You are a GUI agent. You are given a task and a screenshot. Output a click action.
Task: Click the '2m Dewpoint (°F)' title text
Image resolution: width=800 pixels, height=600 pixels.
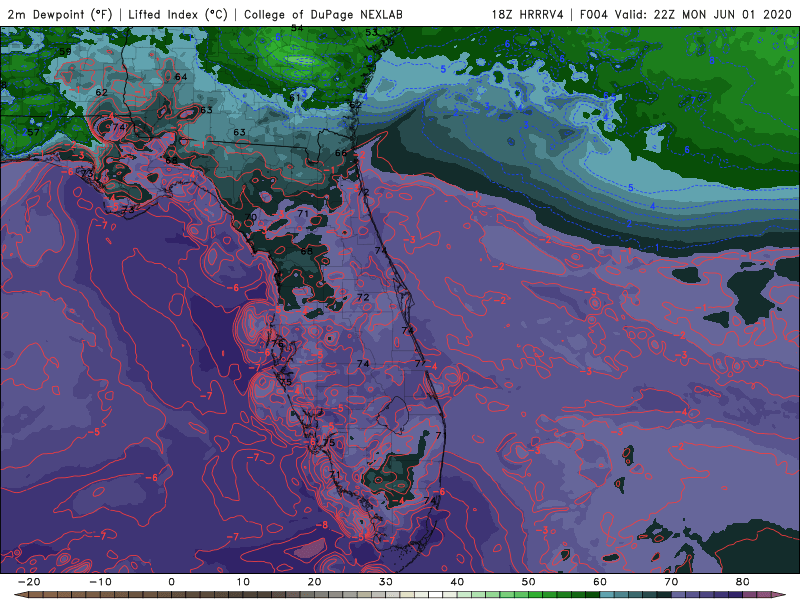point(60,14)
